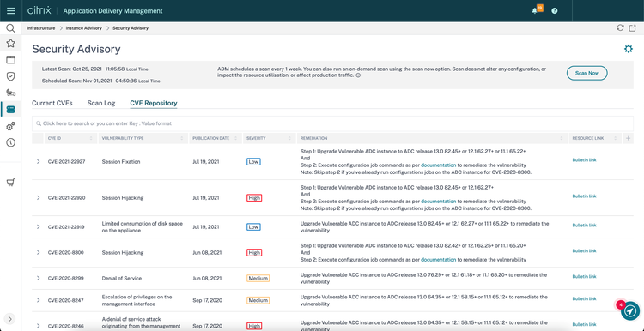Click Medium severity badge for CVE-2020-8299
This screenshot has width=644, height=331.
258,278
